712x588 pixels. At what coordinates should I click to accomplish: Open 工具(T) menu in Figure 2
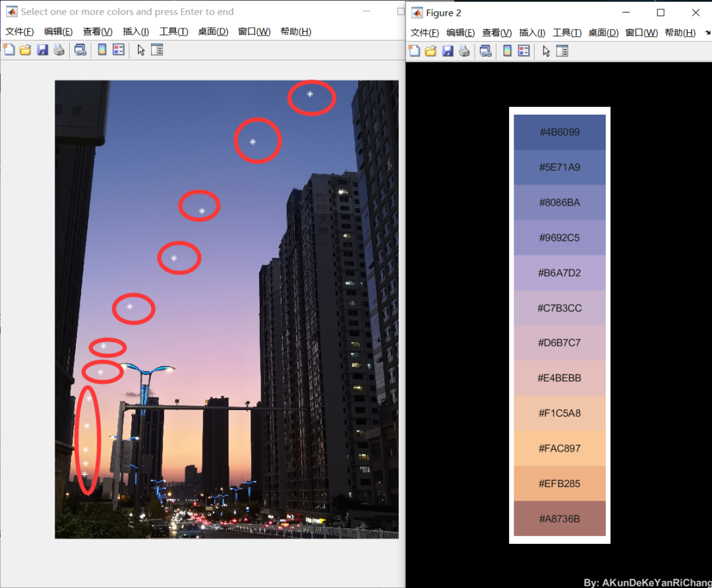(x=567, y=33)
